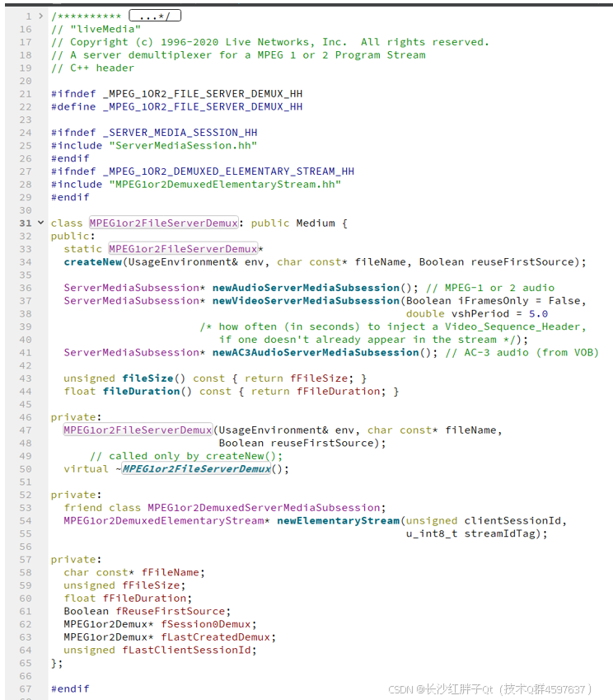This screenshot has height=700, width=613.
Task: Click the "ServerMediaSession.hh" include string
Action: point(184,146)
